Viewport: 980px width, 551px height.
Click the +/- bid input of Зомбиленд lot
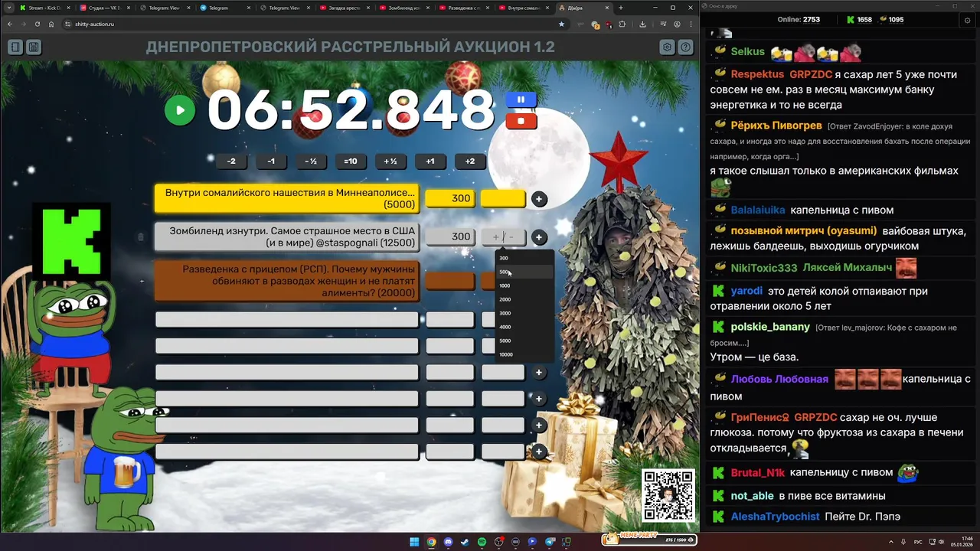(x=503, y=237)
